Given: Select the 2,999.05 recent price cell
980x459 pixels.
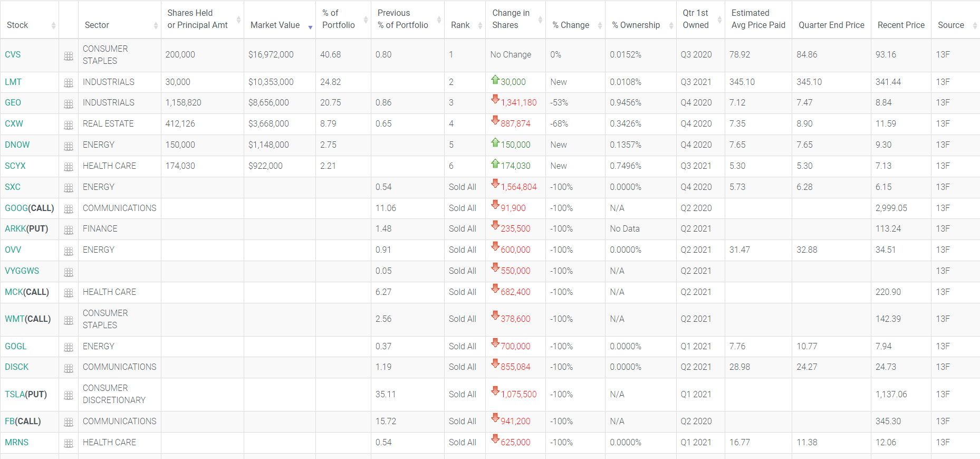Looking at the screenshot, I should point(901,208).
